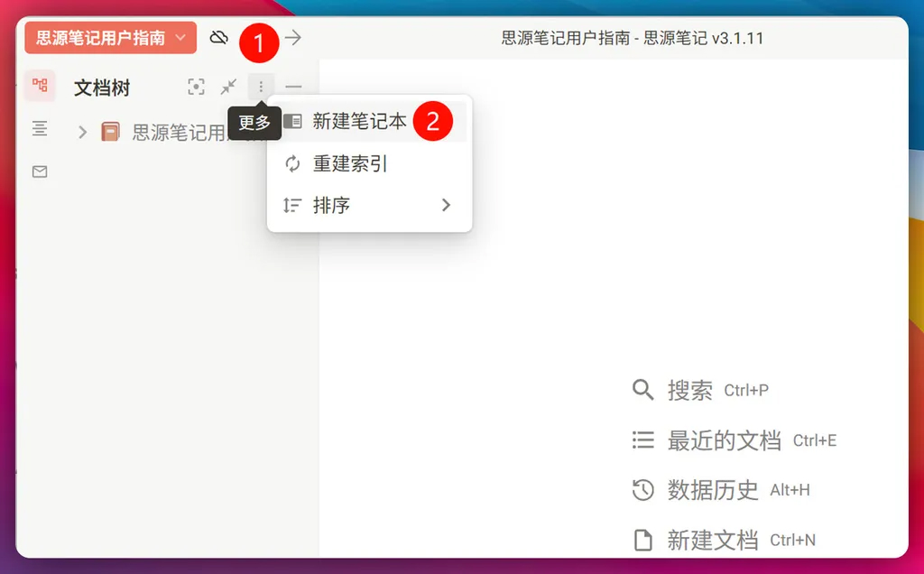Click the search magnifier icon
Viewport: 924px width, 574px height.
pos(642,390)
